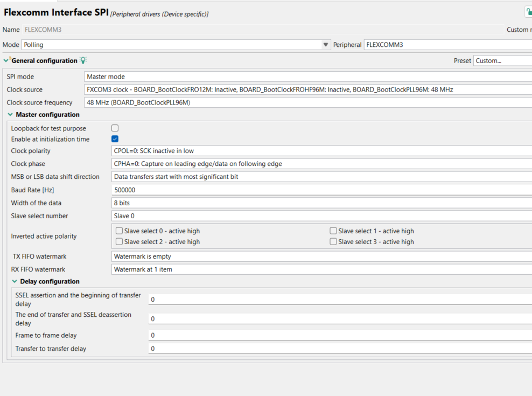The height and width of the screenshot is (396, 532).
Task: Collapse the Master configuration section
Action: (x=10, y=114)
